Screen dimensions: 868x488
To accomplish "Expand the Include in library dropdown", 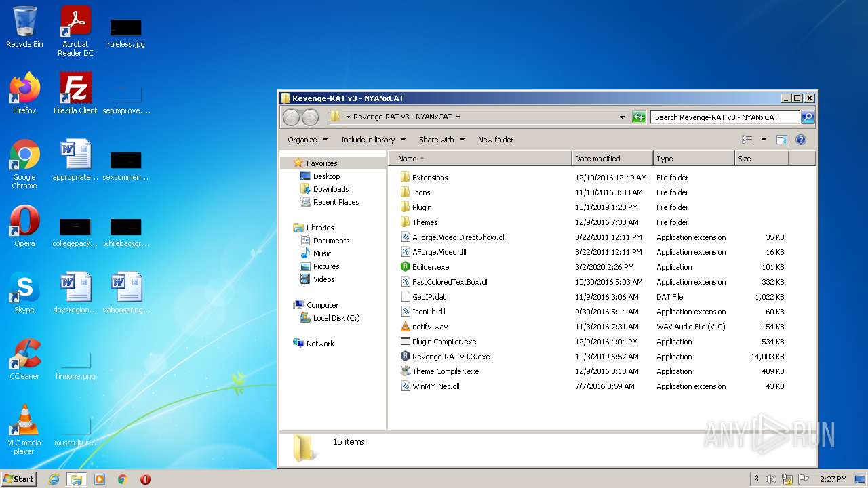I will tap(373, 140).
